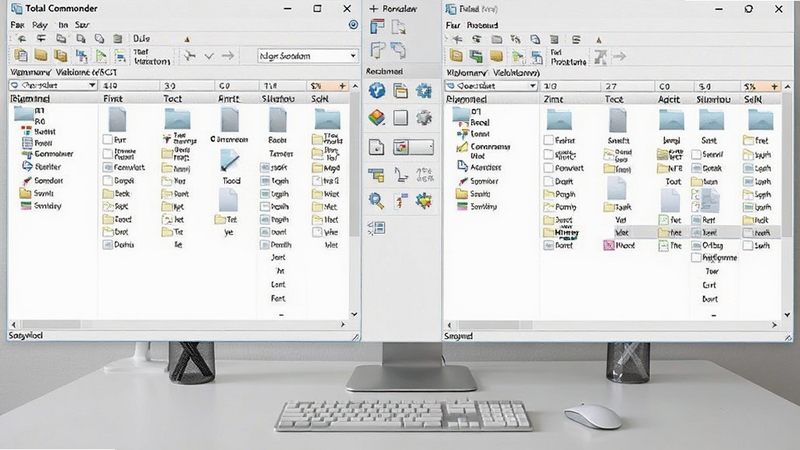800x450 pixels.
Task: Click the blue circular icon at right of Total Commonder menu bar
Action: pos(353,24)
